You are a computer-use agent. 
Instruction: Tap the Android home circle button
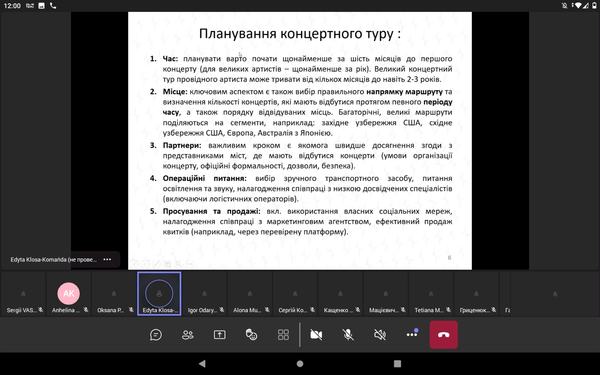point(300,364)
